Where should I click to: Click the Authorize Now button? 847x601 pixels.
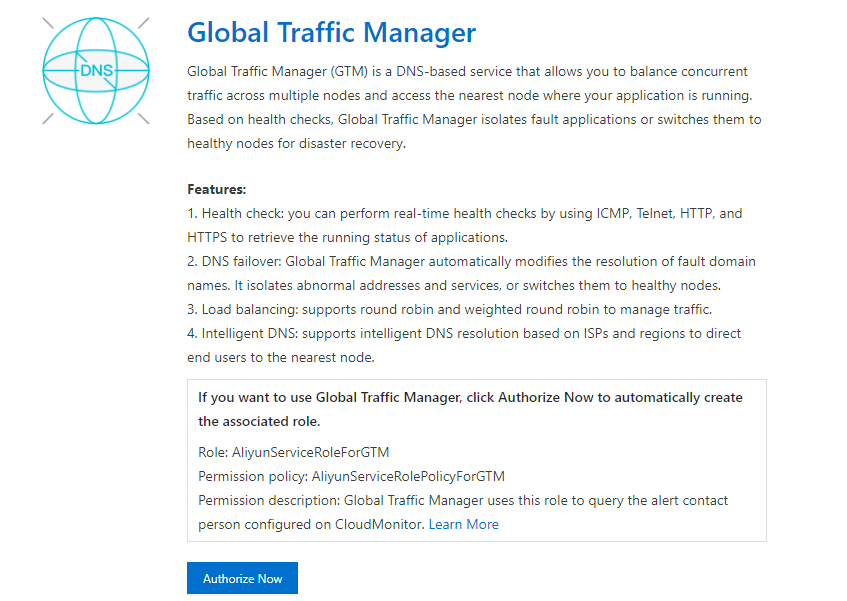[x=242, y=578]
